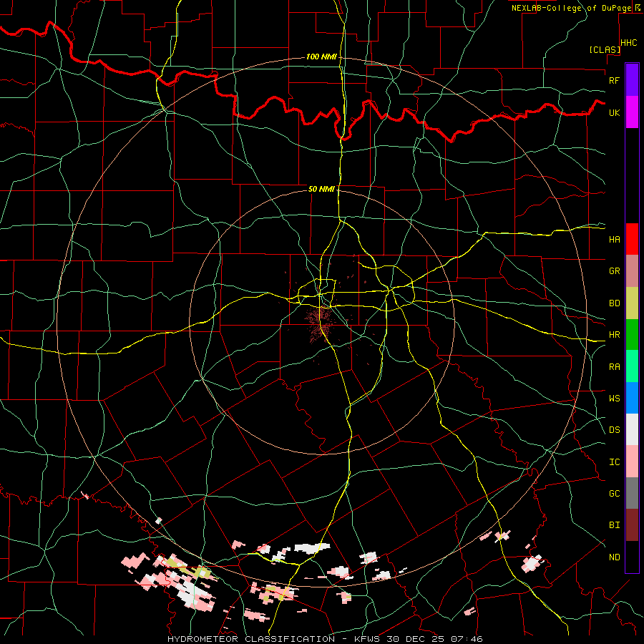This screenshot has height=644, width=644.
Task: Click the black ND no data swatch
Action: [632, 557]
